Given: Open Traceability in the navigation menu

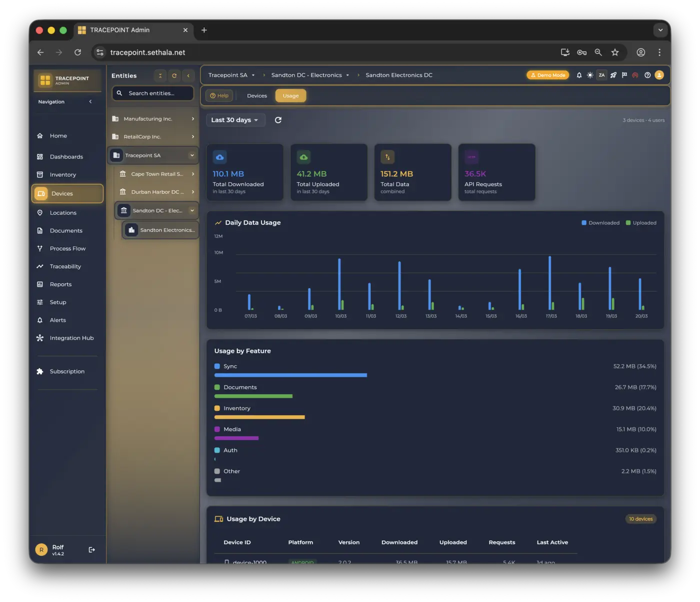Looking at the screenshot, I should click(65, 266).
